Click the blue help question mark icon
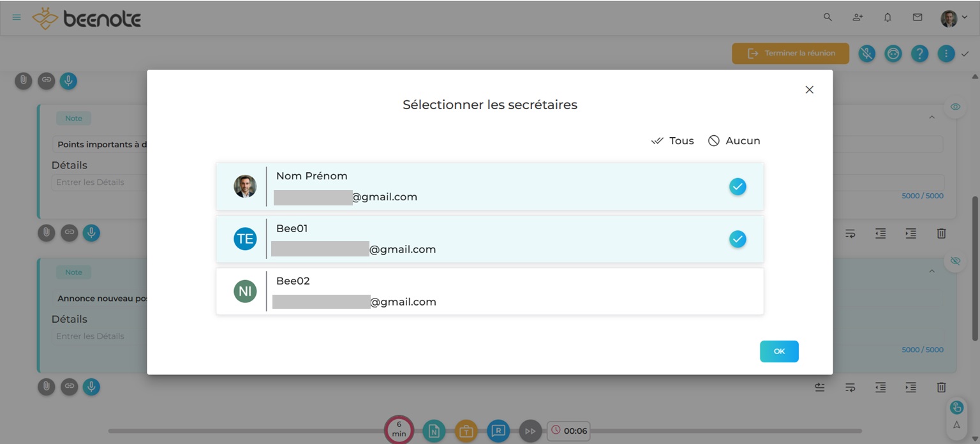Viewport: 980px width, 444px height. click(919, 54)
